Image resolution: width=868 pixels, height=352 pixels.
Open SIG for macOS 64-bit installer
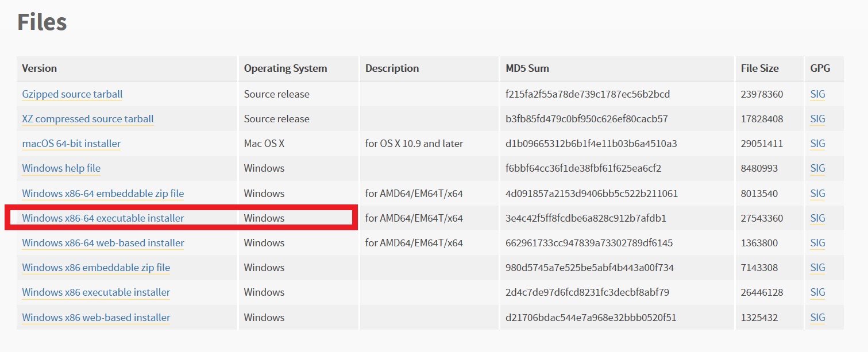(x=817, y=144)
